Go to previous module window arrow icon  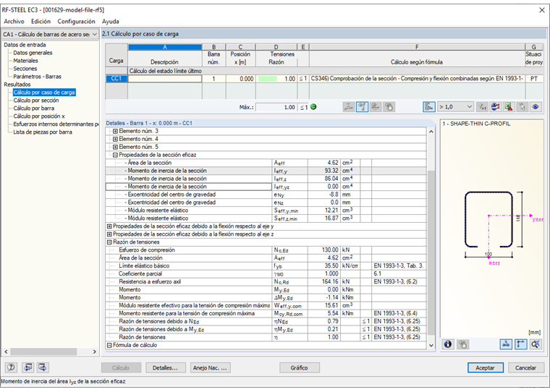click(28, 367)
